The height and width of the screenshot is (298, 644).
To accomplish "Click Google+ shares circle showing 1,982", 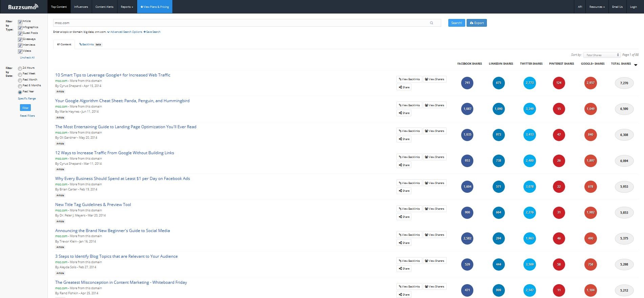I will 591,212.
